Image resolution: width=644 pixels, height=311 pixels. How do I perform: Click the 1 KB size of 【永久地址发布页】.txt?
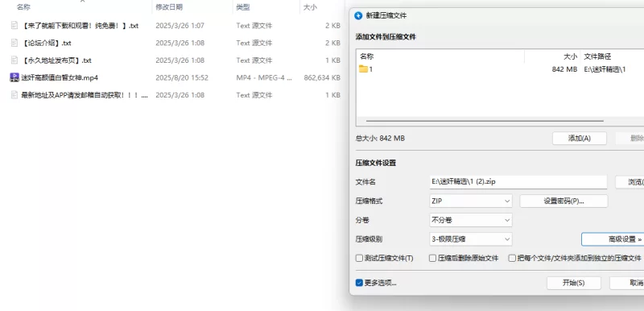click(332, 60)
